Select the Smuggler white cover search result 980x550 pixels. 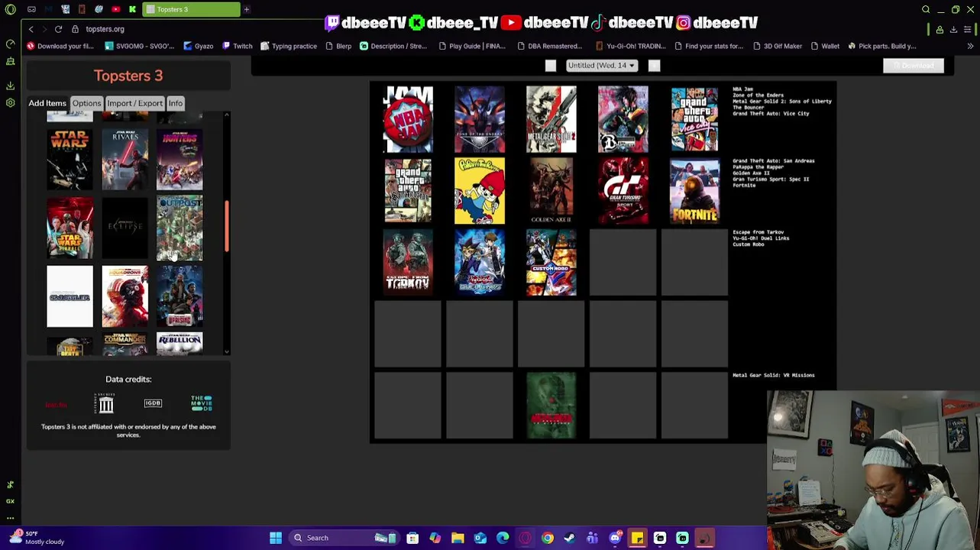[x=70, y=296]
